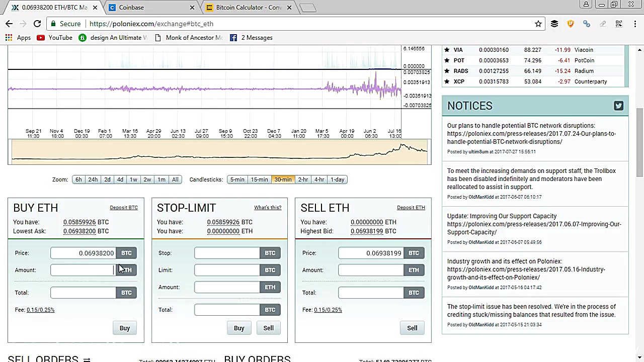Click the Chrome profile icon in title bar
The height and width of the screenshot is (362, 644).
tap(586, 5)
